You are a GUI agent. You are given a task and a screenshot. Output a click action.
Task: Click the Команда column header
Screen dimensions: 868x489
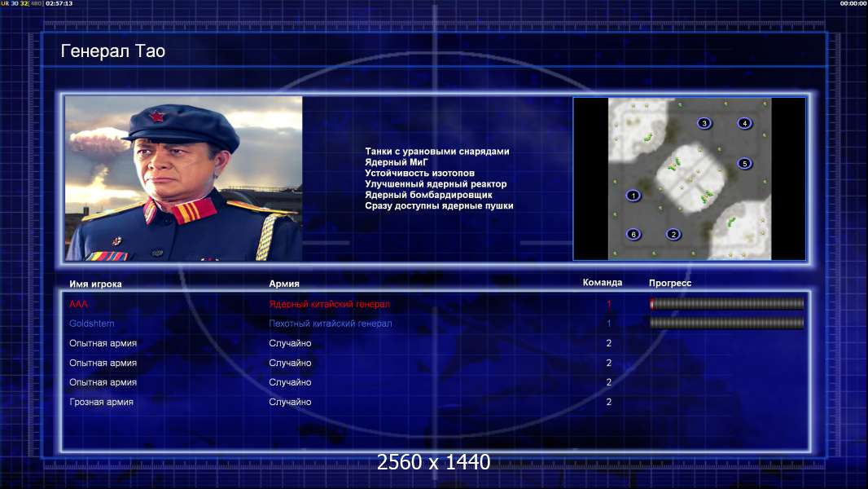pos(603,283)
